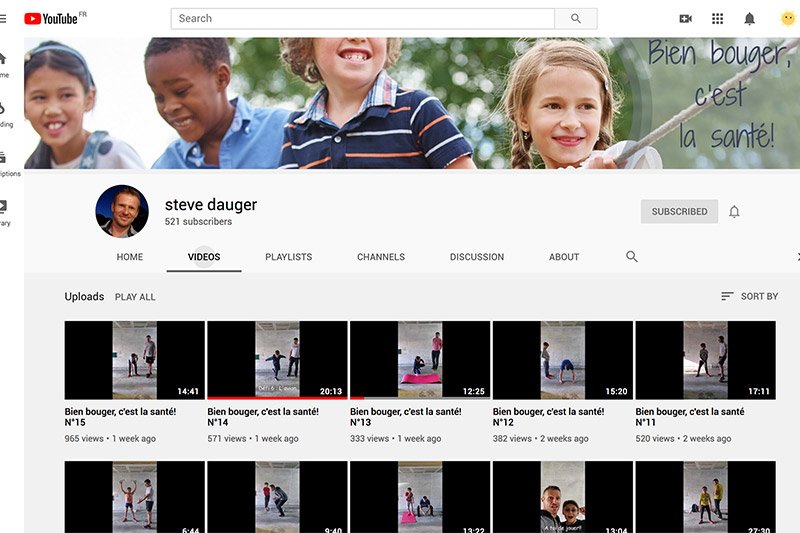
Task: Play the 12:25 video N°13 thumbnail
Action: (420, 360)
